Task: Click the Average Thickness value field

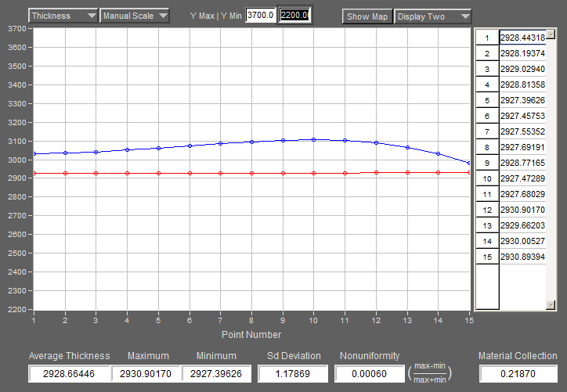Action: (x=69, y=373)
